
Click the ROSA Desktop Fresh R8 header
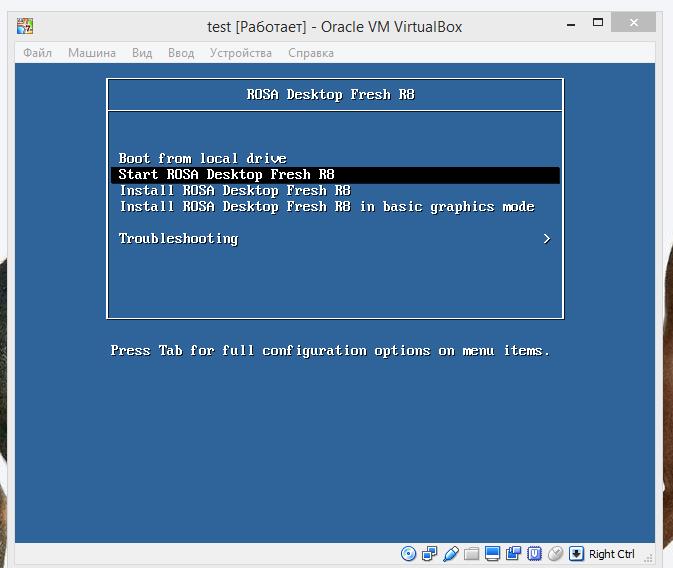point(330,94)
